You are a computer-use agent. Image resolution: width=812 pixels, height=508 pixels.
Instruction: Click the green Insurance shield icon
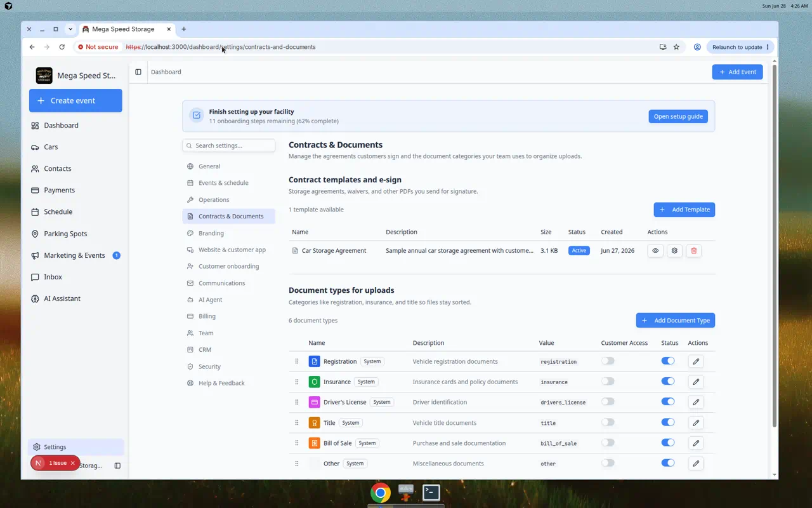(x=314, y=382)
